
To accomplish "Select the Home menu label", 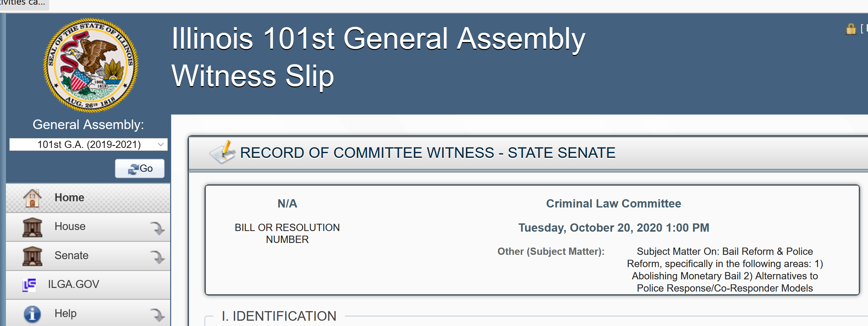I will pos(69,198).
